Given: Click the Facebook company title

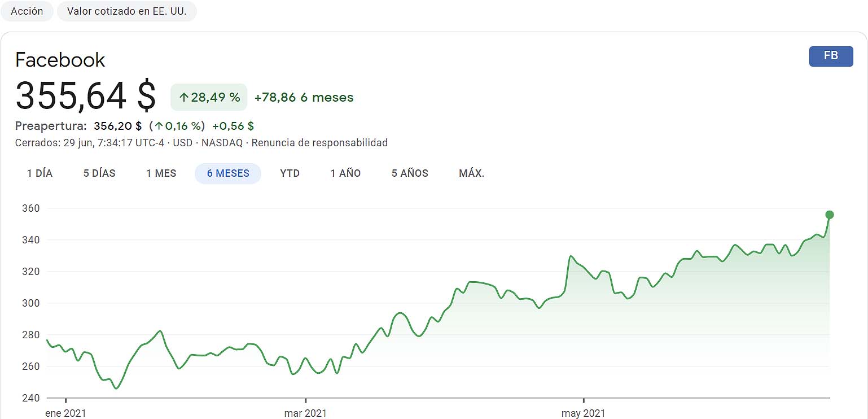Looking at the screenshot, I should click(60, 60).
